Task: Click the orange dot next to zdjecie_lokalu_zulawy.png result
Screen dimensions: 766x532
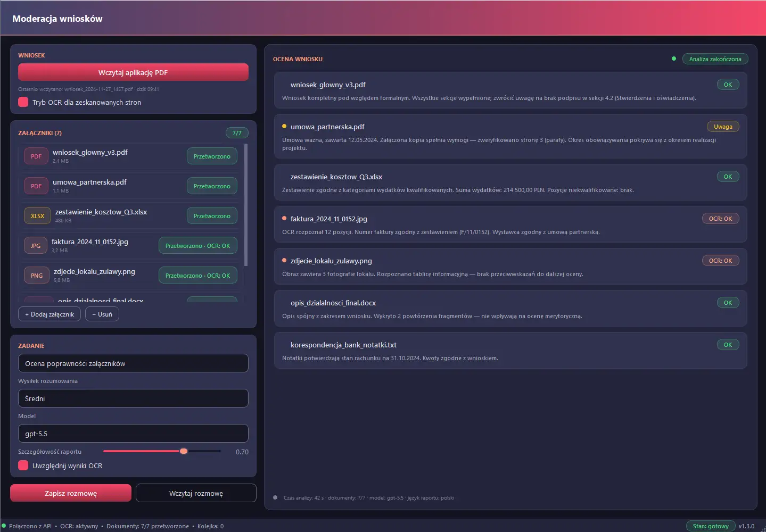Action: [284, 260]
